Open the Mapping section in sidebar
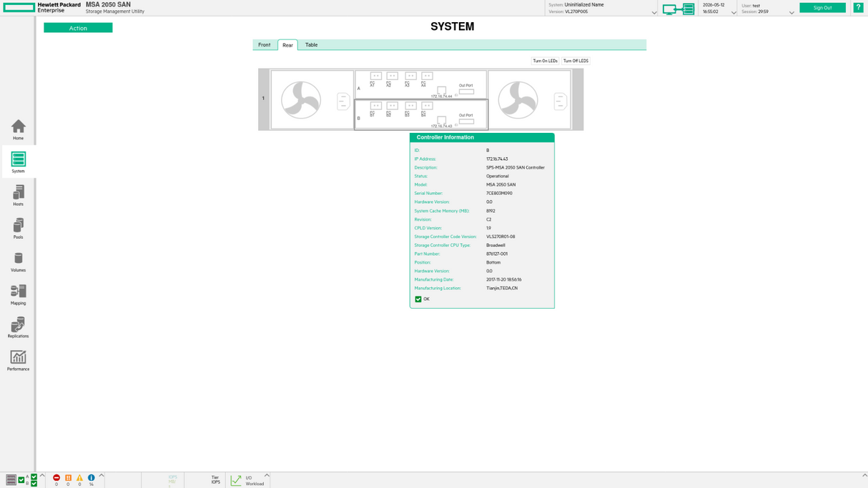 pos(18,294)
